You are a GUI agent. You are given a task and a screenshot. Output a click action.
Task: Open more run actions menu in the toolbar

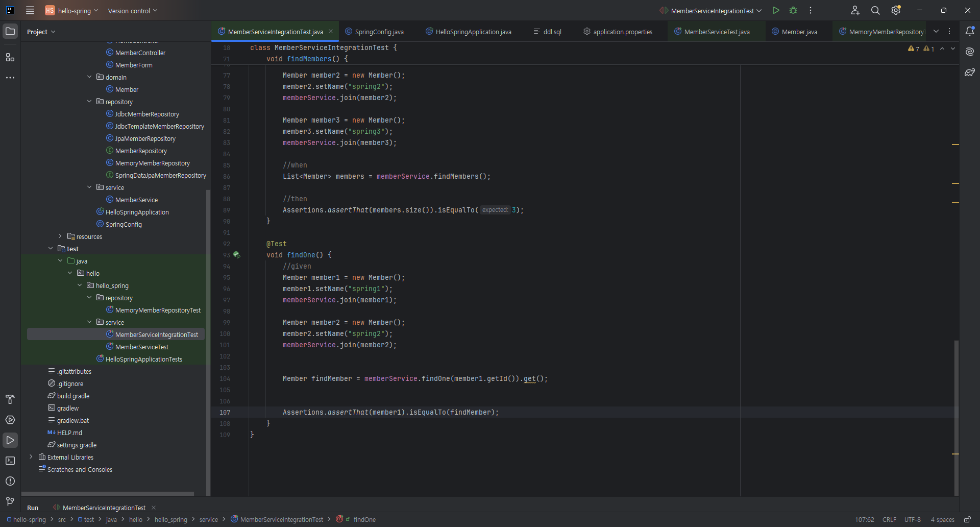click(811, 10)
